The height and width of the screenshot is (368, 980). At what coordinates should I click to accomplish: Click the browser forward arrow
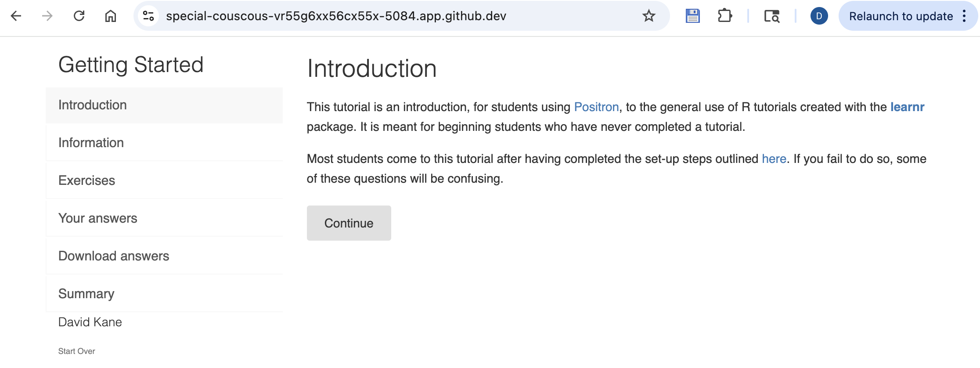(x=47, y=16)
